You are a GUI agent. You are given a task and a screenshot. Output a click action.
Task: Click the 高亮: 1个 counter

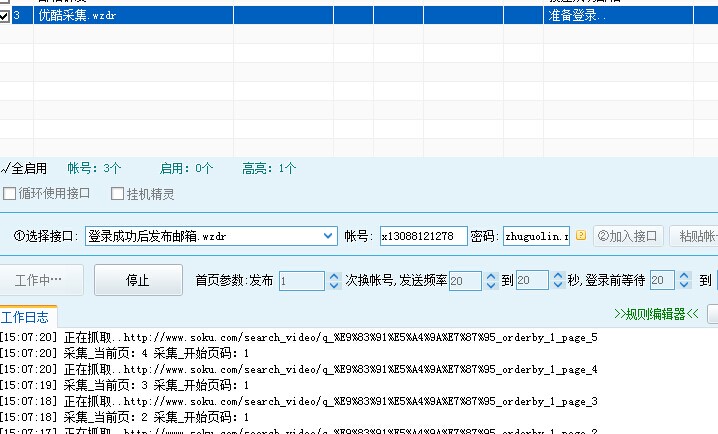pyautogui.click(x=269, y=168)
